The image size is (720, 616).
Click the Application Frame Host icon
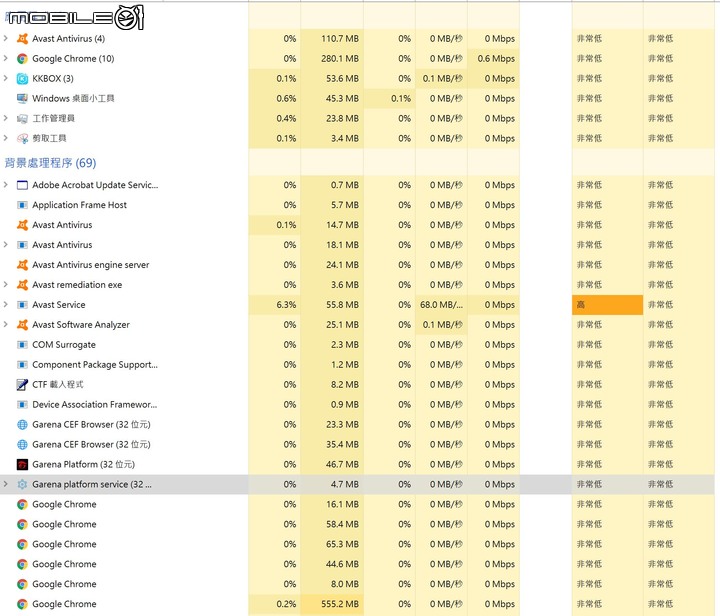22,205
